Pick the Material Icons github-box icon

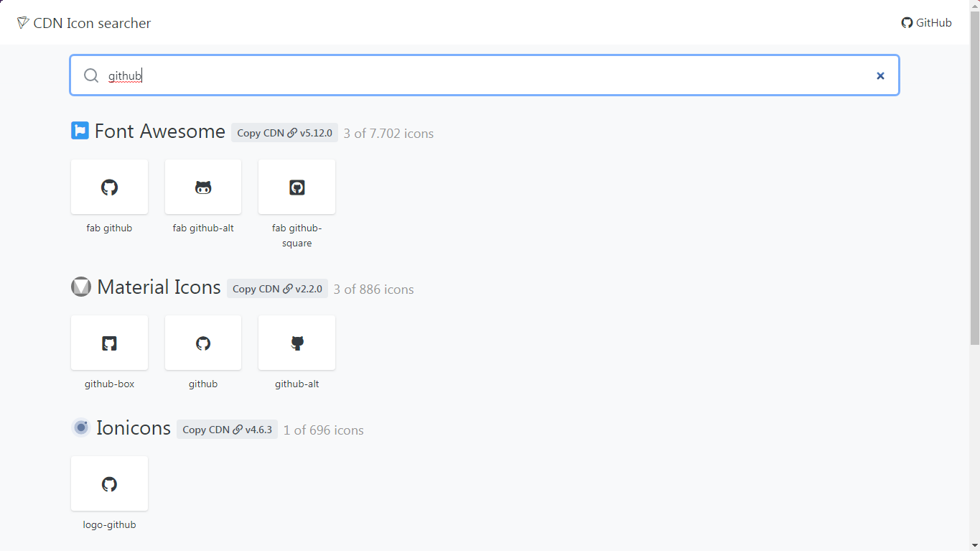click(x=109, y=343)
